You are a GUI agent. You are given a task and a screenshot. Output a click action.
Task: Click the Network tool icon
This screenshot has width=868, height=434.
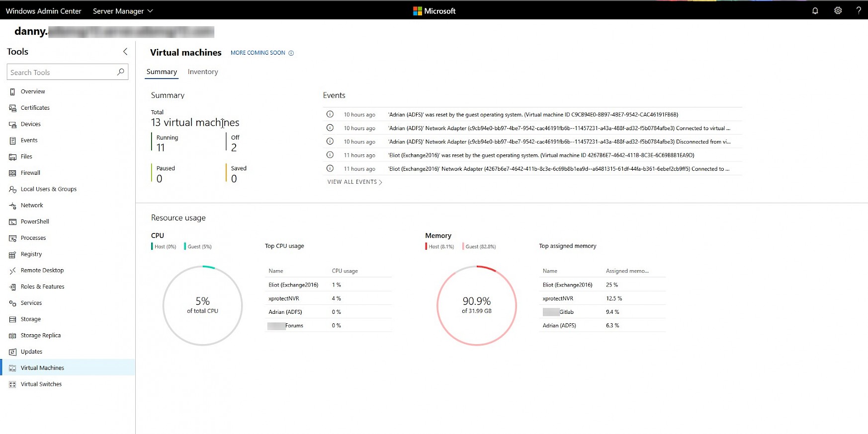[x=12, y=206]
